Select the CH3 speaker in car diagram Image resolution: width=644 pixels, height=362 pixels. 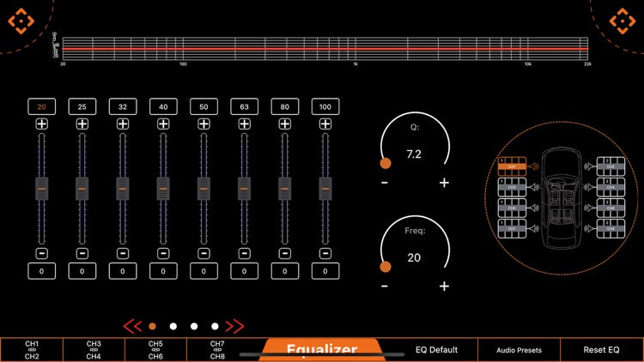point(512,187)
